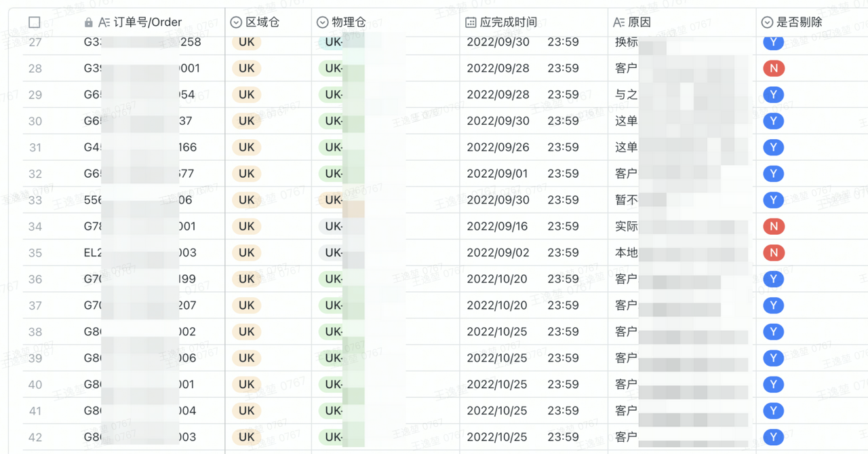Click the 是否剔除 column header label
The height and width of the screenshot is (454, 868).
click(x=799, y=22)
